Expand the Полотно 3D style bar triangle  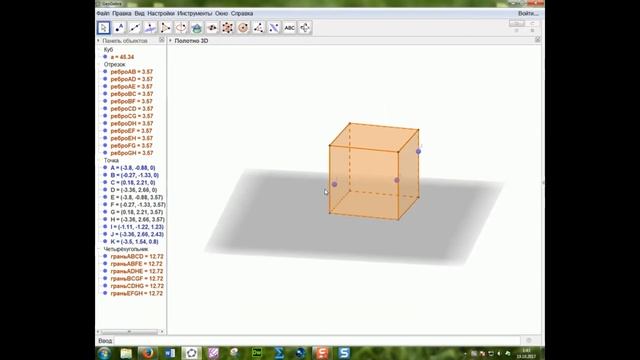point(171,41)
